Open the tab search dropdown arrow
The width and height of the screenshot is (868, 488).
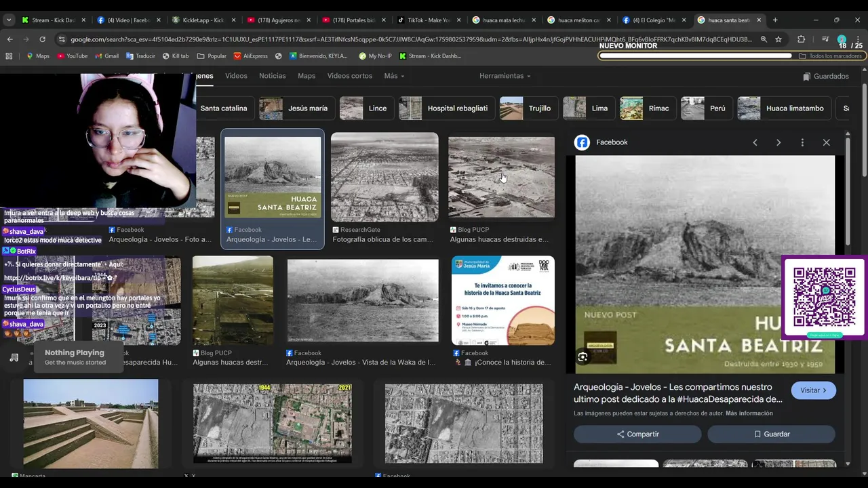[9, 20]
